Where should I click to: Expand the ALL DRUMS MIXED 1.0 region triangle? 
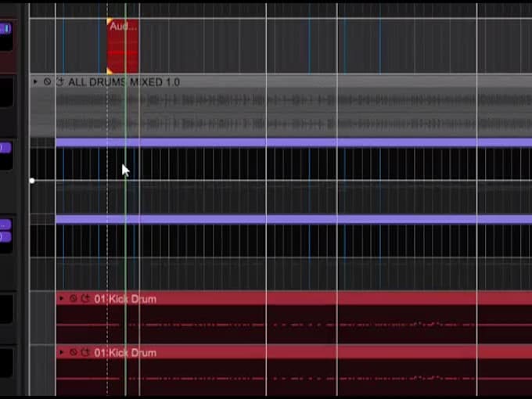point(35,82)
